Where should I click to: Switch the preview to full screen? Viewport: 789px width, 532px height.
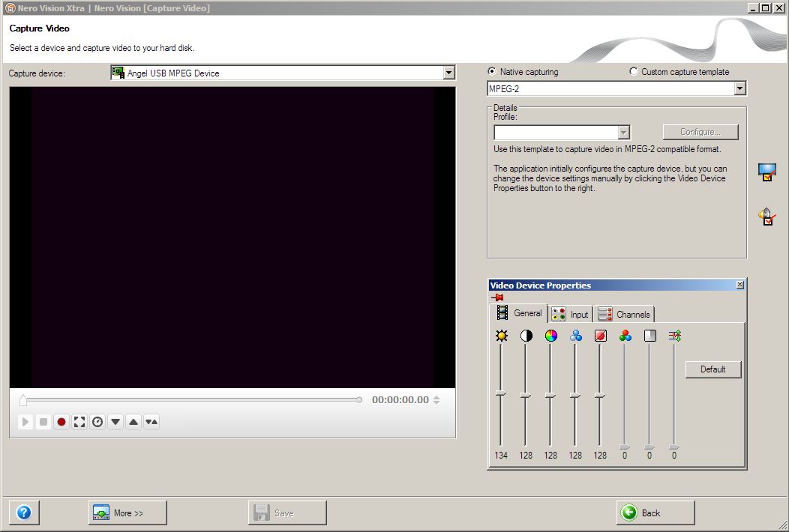point(79,422)
